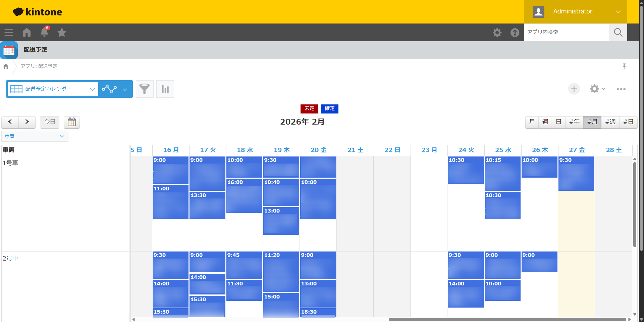644x322 pixels.
Task: Click the 今日 button
Action: [50, 122]
